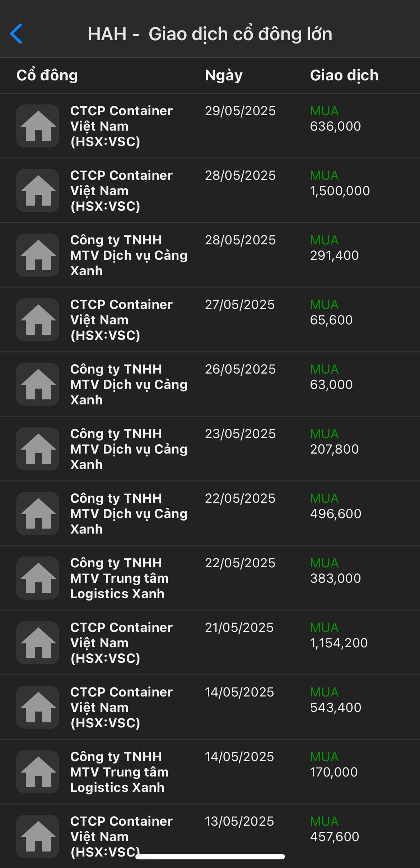Screen dimensions: 420x868
Task: Tap house icon on the 23/05/2025 row
Action: click(38, 449)
